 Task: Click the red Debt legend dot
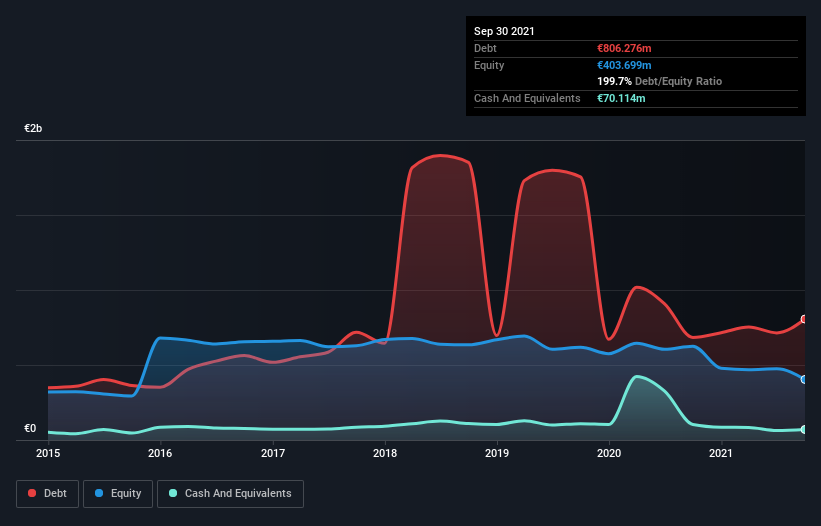(32, 493)
